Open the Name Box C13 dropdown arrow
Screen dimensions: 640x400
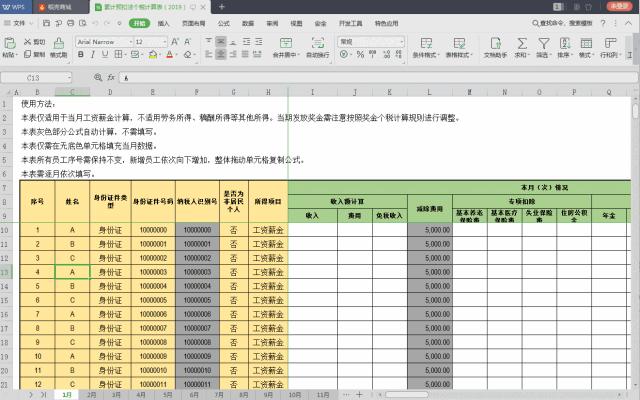[x=69, y=77]
